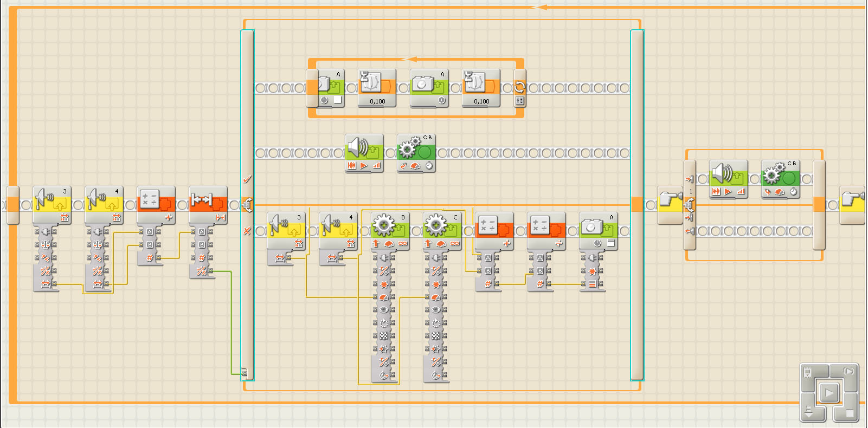Collapse the data hub of the false-branch Lamp A block
Screen dimensions: 868x428
pos(592,291)
